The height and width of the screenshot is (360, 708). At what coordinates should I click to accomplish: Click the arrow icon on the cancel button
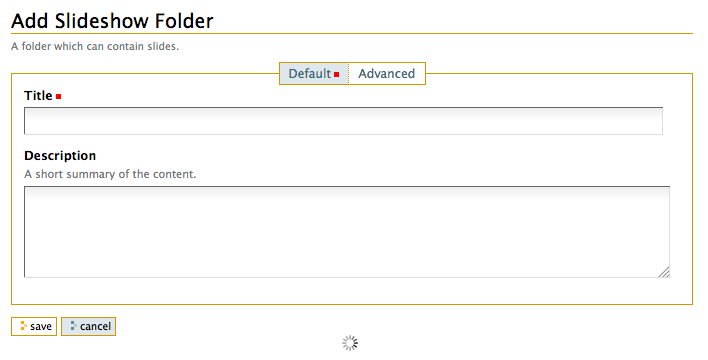[74, 326]
